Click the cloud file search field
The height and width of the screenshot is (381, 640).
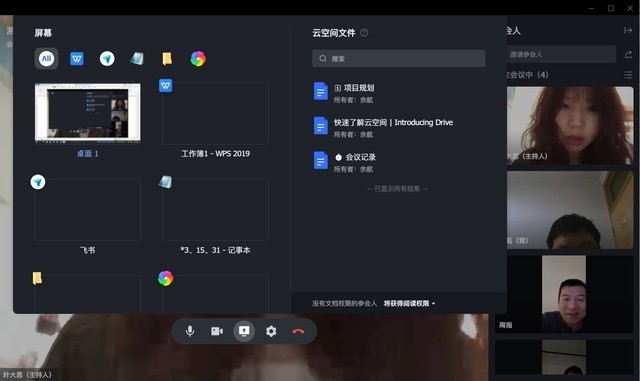[399, 58]
